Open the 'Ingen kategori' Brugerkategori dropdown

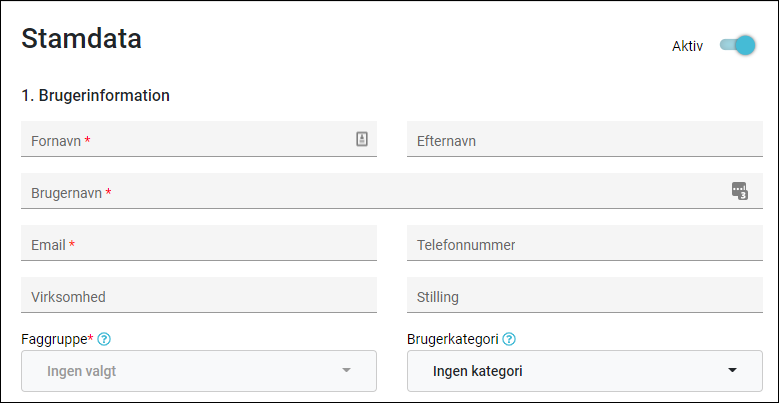point(585,371)
